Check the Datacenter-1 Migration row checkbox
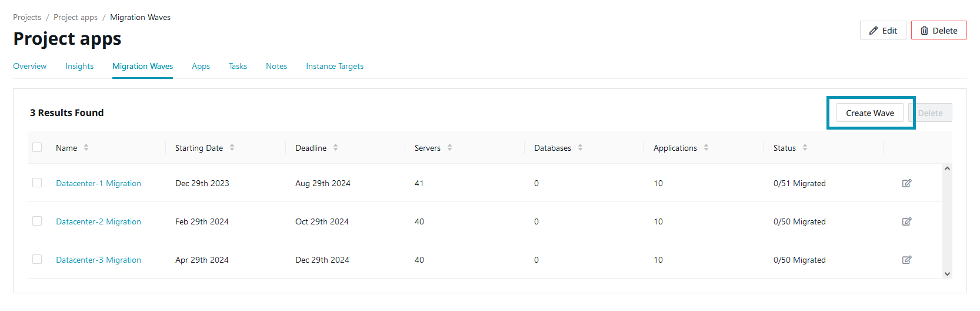This screenshot has width=980, height=311. point(37,183)
